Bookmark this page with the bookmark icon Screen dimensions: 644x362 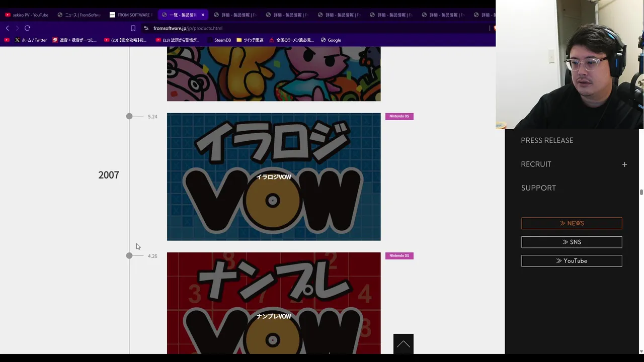(x=133, y=28)
